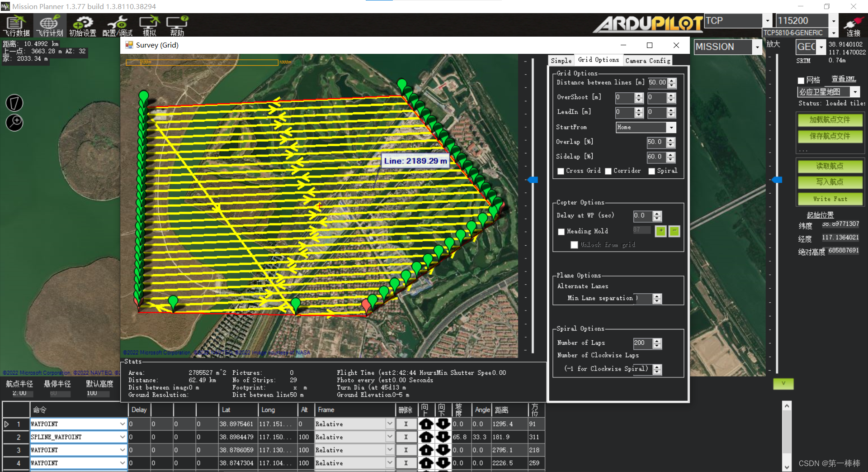Click the main map 放大 zoom slider handle
The width and height of the screenshot is (868, 472).
[x=777, y=180]
